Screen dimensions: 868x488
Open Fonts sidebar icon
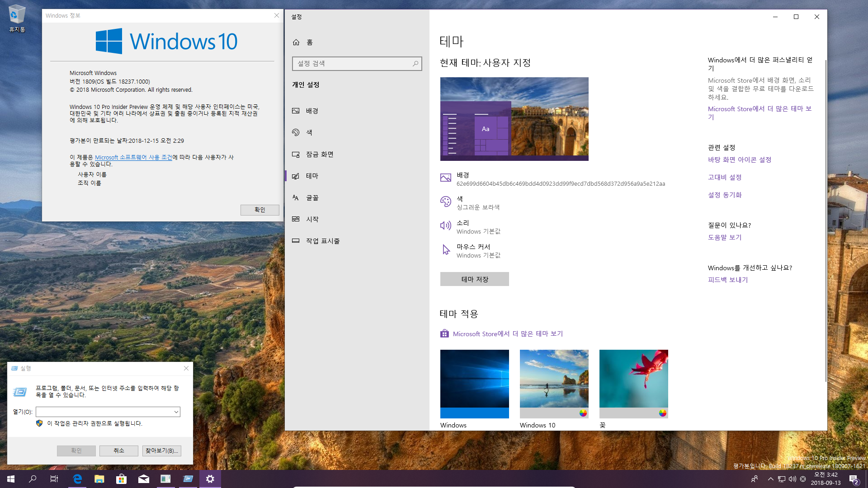click(296, 197)
